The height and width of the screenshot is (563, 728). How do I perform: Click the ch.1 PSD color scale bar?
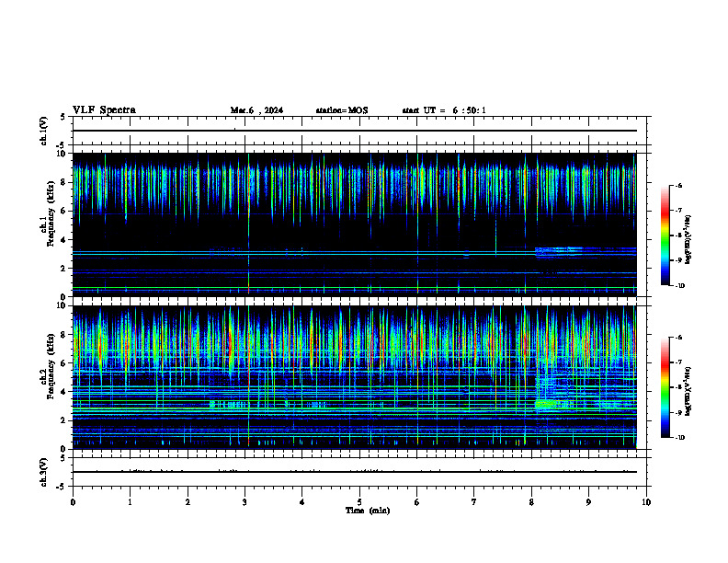pyautogui.click(x=665, y=236)
